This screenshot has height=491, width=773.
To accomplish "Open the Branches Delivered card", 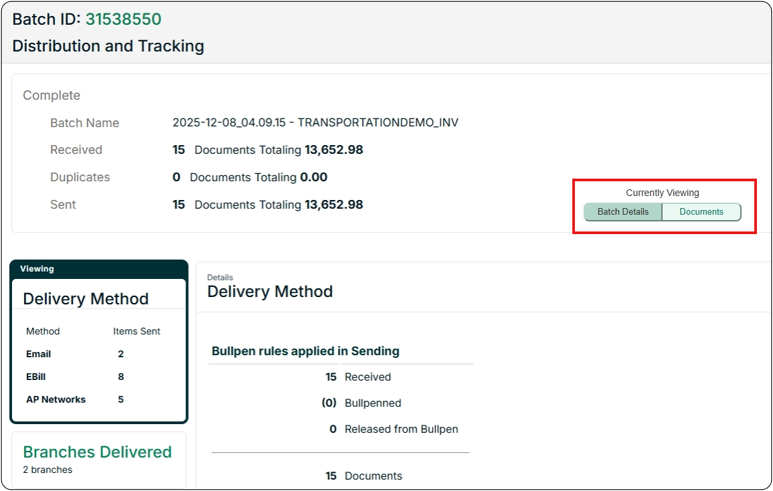I will pos(97,452).
